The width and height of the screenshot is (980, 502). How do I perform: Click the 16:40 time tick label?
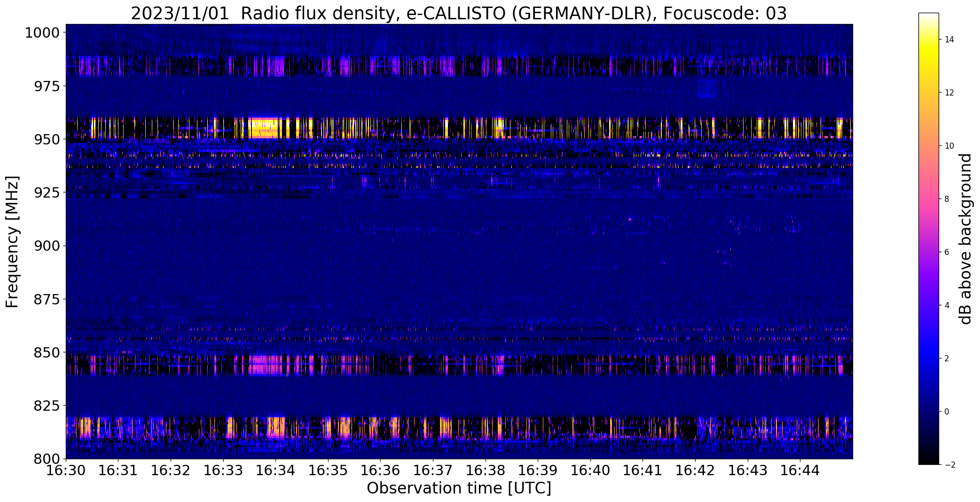coord(590,470)
